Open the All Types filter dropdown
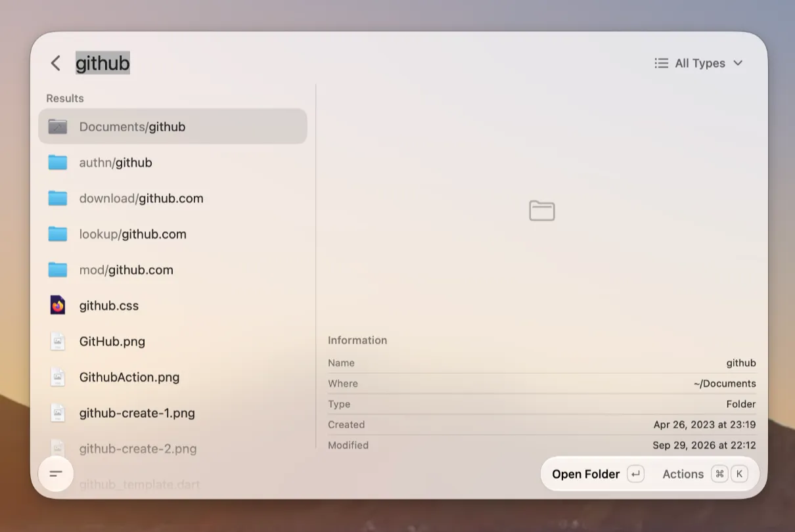 698,63
